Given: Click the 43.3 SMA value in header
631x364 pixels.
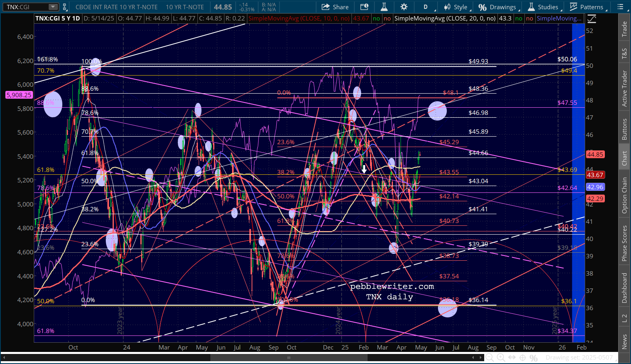Looking at the screenshot, I should pos(505,18).
